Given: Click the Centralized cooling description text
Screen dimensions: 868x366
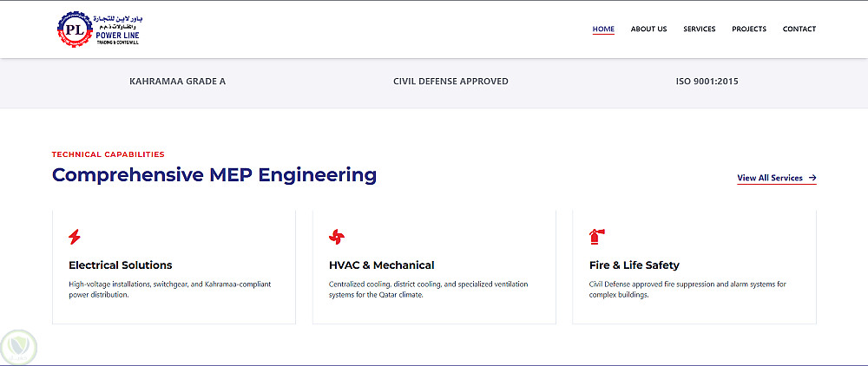Looking at the screenshot, I should (x=429, y=290).
